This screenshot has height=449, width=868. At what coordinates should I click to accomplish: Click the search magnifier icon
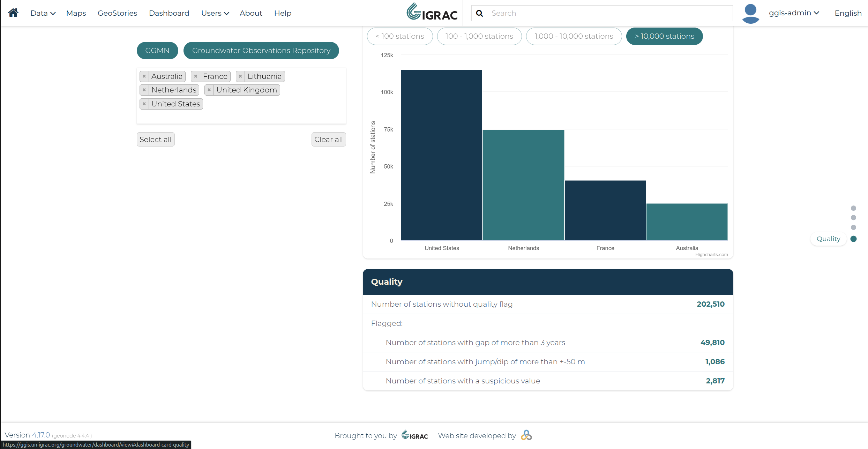point(480,13)
